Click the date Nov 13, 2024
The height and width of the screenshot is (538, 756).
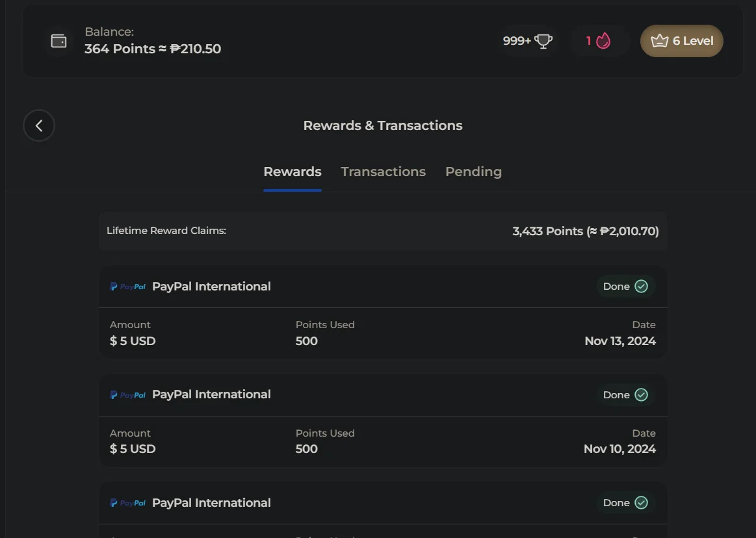tap(620, 341)
